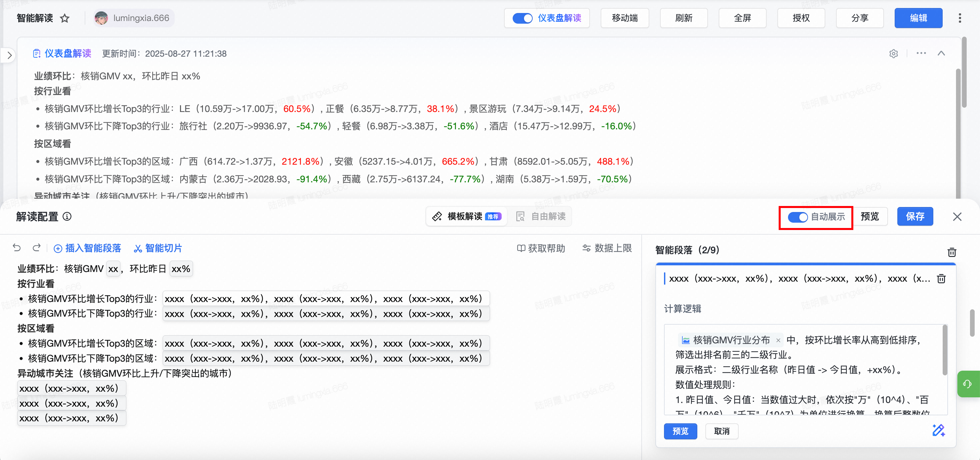Screen dimensions: 980x460
Task: Click the undo arrow in editor toolbar
Action: click(17, 248)
